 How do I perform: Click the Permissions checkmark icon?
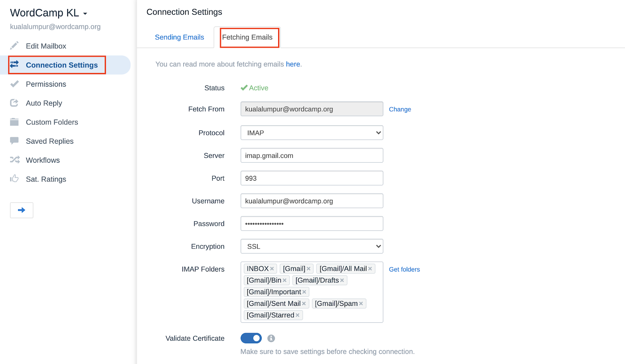click(14, 84)
